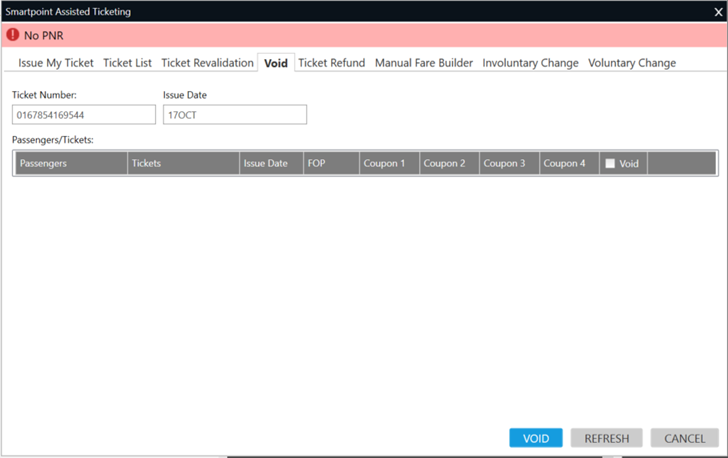Click the Tickets column header

point(183,163)
